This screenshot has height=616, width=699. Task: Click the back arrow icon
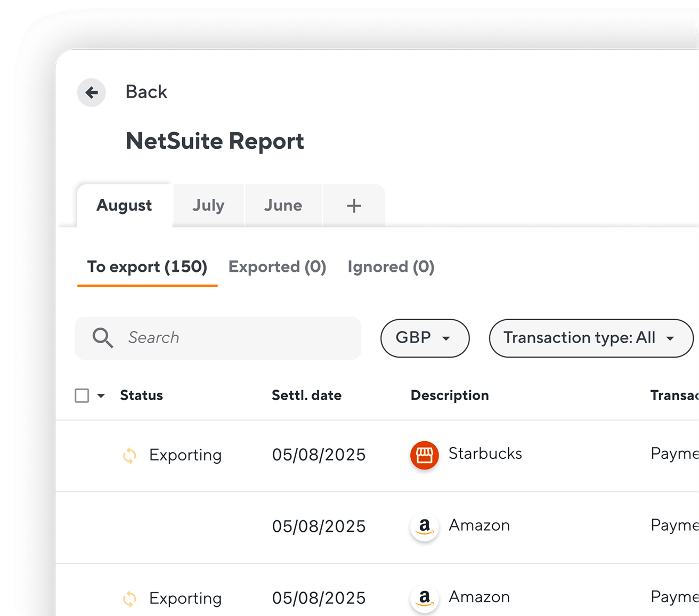(92, 92)
